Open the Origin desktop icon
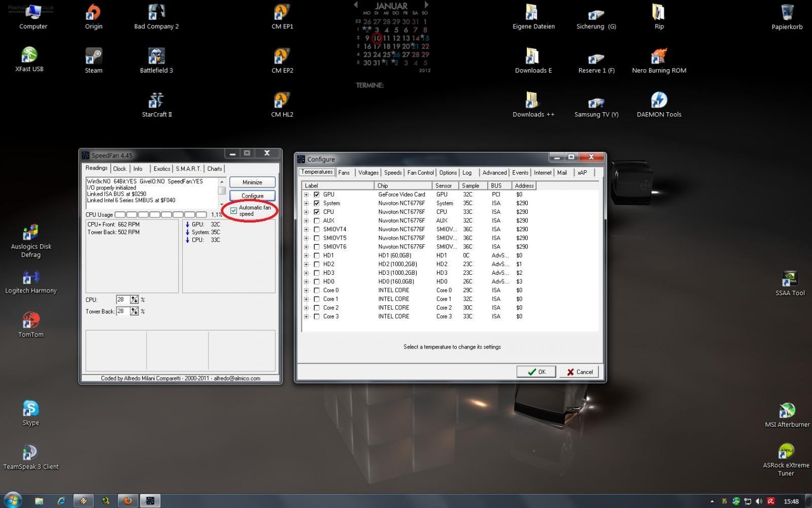 coord(93,16)
